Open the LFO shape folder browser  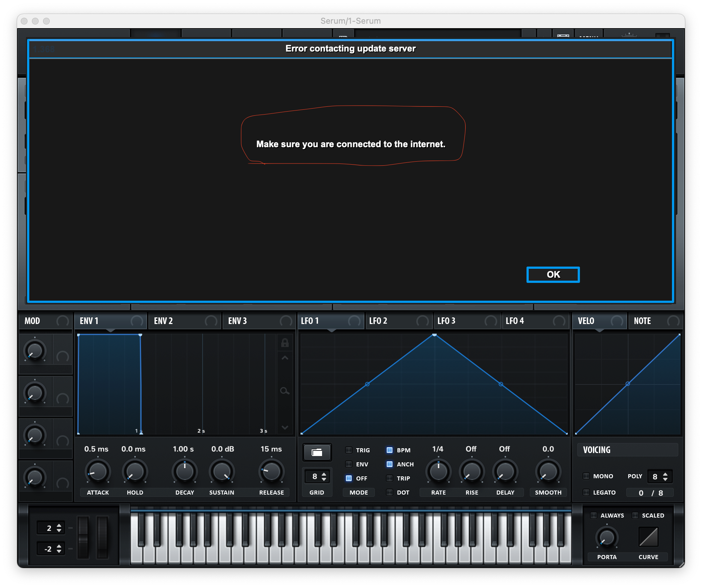[317, 452]
